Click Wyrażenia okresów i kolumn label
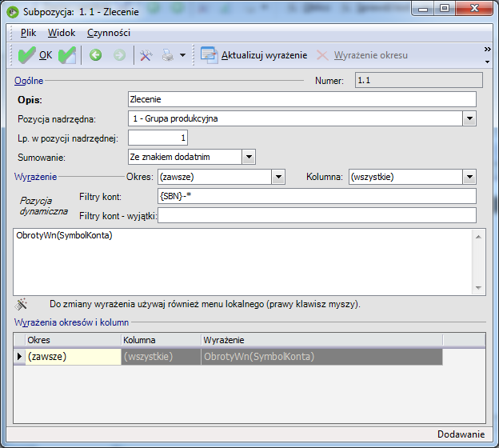The height and width of the screenshot is (448, 499). (x=71, y=322)
